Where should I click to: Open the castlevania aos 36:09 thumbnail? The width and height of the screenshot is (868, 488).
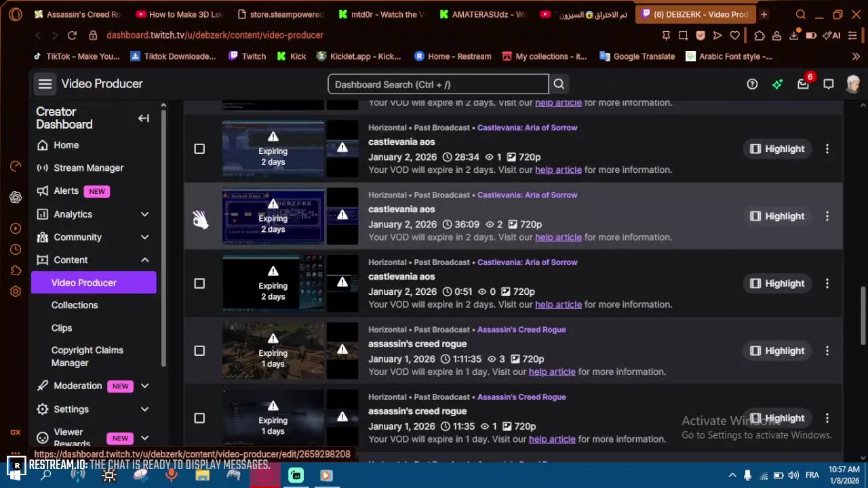[273, 216]
